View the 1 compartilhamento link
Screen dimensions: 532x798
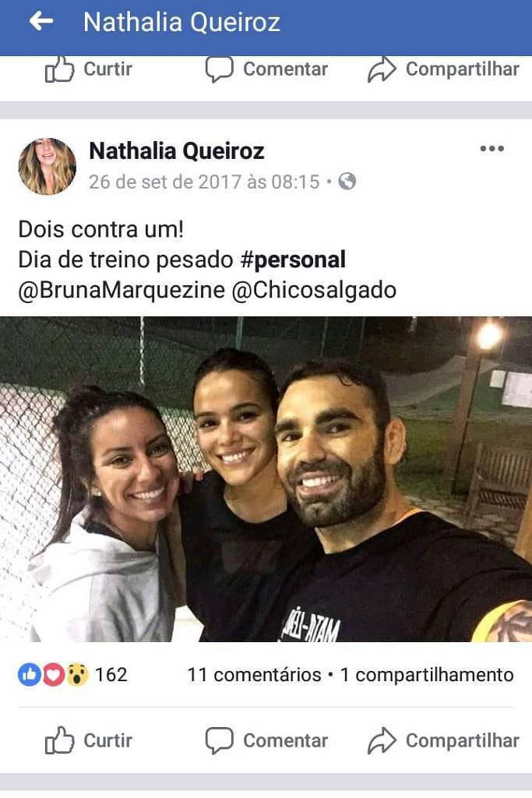tap(427, 675)
